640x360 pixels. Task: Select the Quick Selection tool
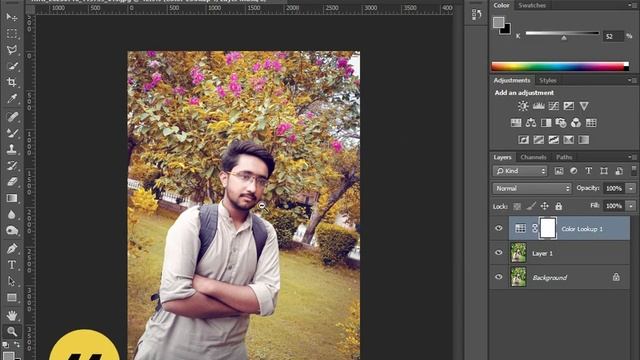click(x=12, y=66)
